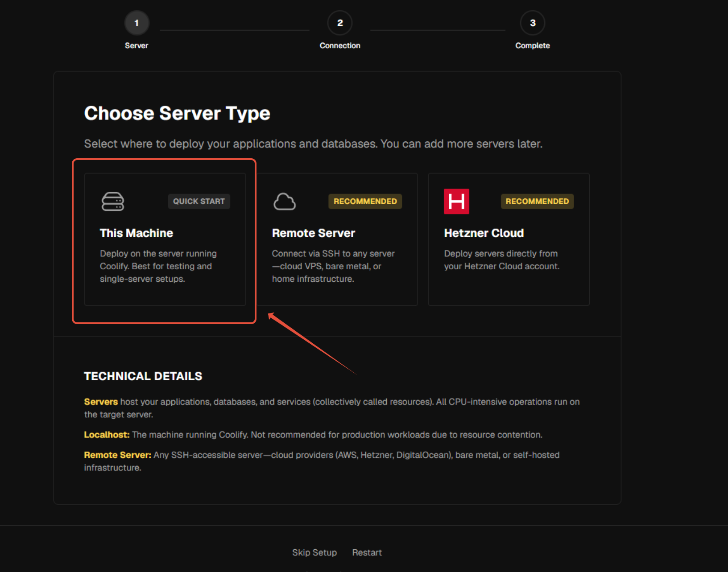Click the TECHNICAL DETAILS heading

coord(143,376)
